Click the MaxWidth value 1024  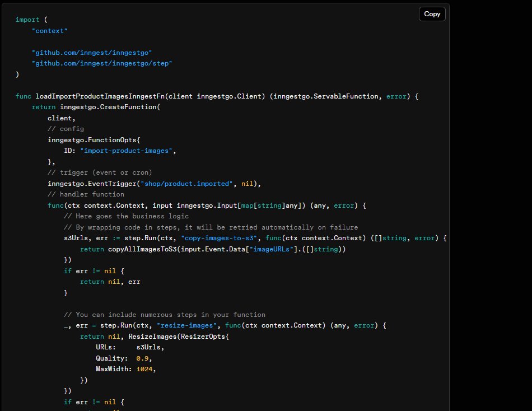(144, 369)
